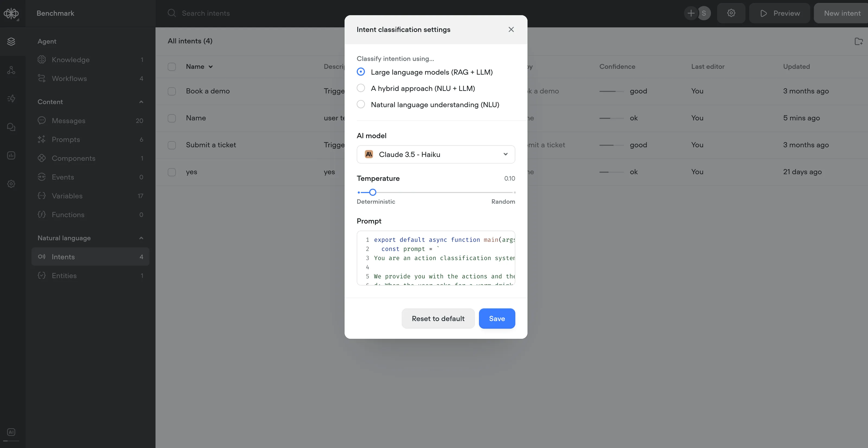This screenshot has width=868, height=448.
Task: Open the AI model Claude 3.5 Haiku dropdown
Action: click(436, 154)
